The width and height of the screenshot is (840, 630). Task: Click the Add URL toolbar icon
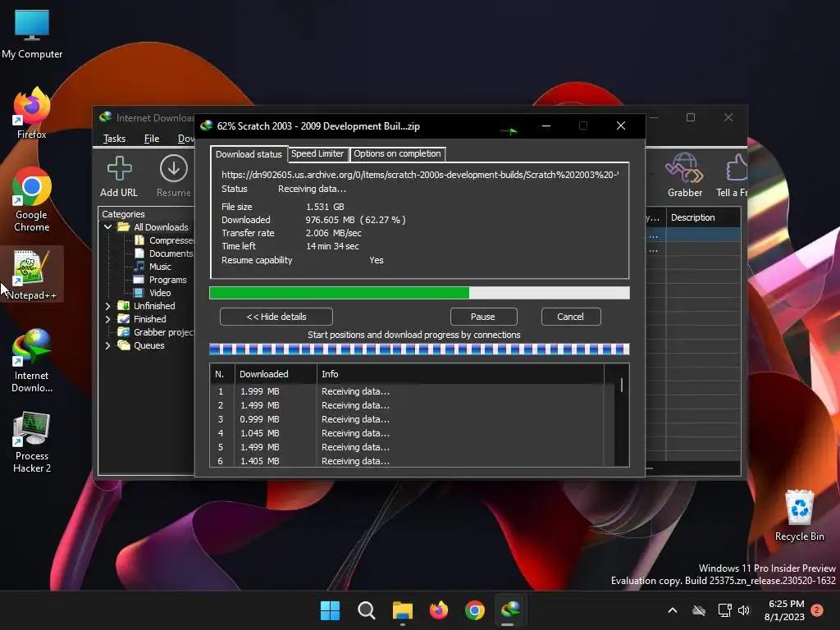click(119, 176)
